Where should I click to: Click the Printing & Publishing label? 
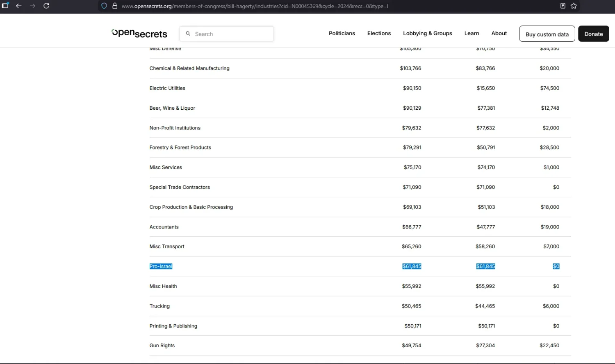173,326
